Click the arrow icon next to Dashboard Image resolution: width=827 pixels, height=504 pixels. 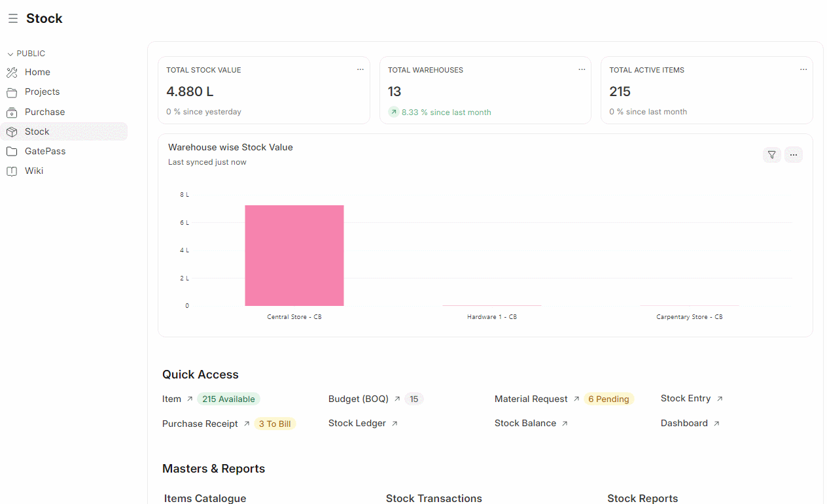(716, 424)
